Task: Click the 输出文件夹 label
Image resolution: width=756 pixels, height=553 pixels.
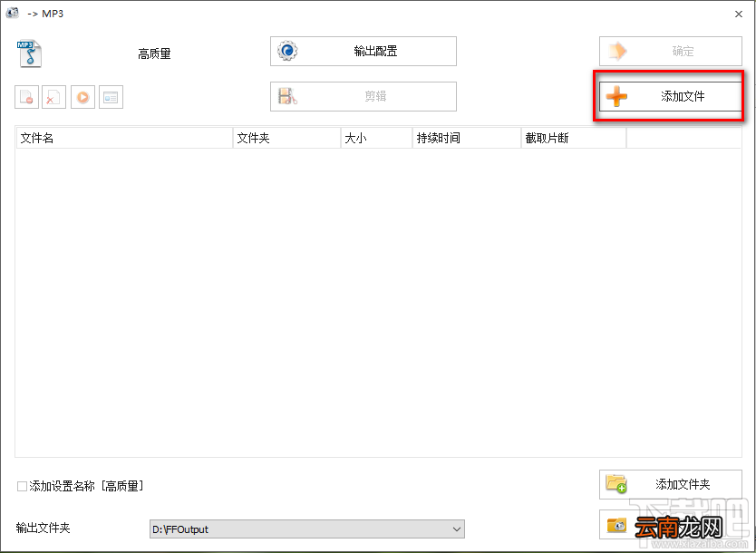Action: (43, 528)
